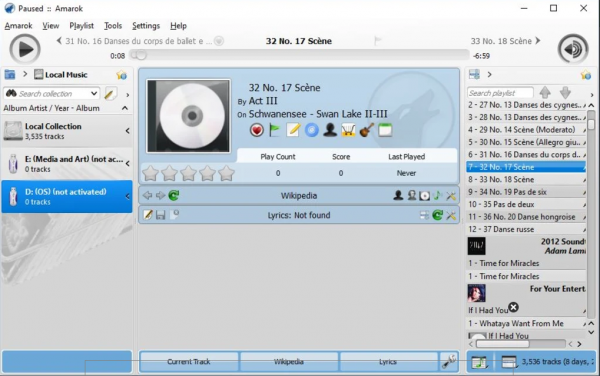This screenshot has width=600, height=376.
Task: Show Wikipedia artist page icon
Action: [x=398, y=195]
